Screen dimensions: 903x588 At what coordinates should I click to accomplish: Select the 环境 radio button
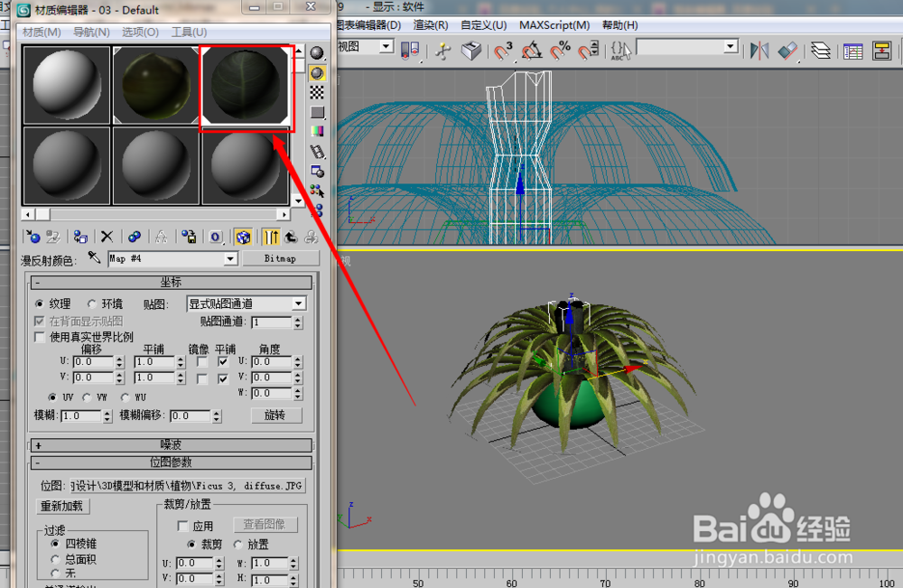(91, 303)
